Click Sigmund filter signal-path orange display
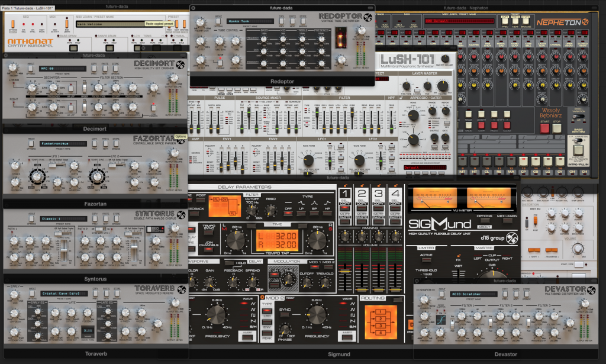This screenshot has height=364, width=606. tap(224, 206)
